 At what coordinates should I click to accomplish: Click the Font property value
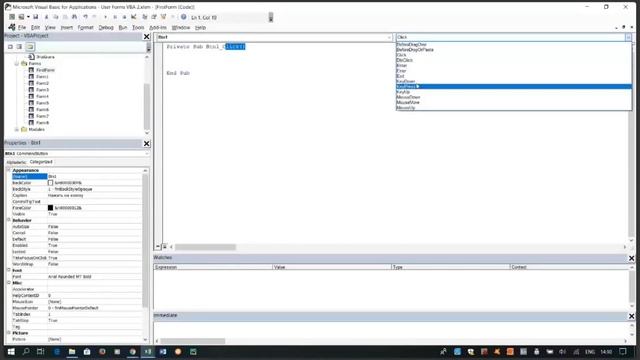[x=94, y=277]
